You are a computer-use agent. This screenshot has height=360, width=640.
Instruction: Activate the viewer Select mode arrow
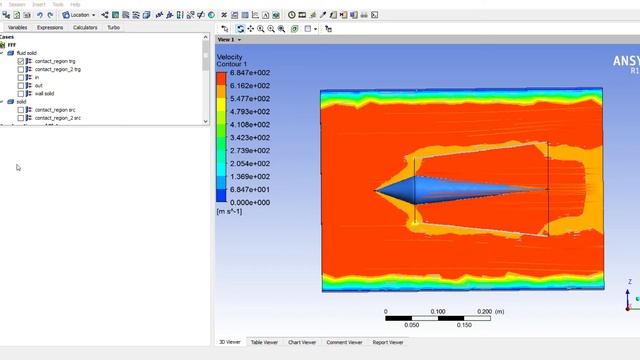(225, 29)
